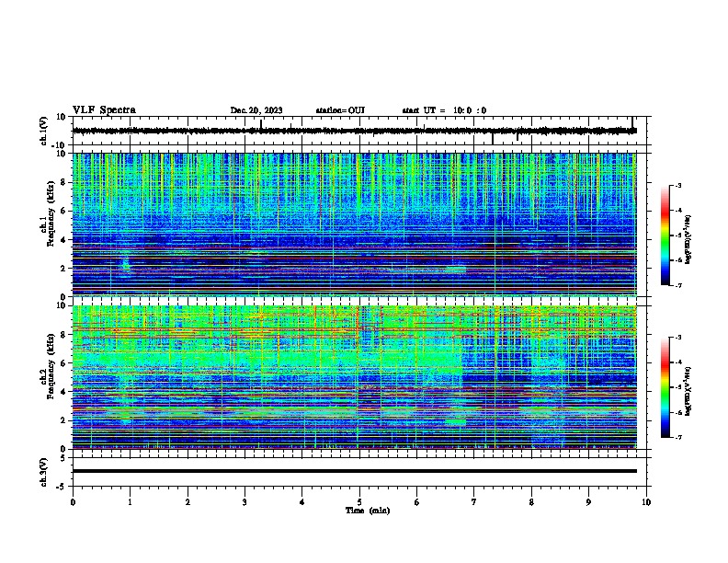
Task: Click the '-5' tick on ch.3(V) axis
Action: point(62,487)
